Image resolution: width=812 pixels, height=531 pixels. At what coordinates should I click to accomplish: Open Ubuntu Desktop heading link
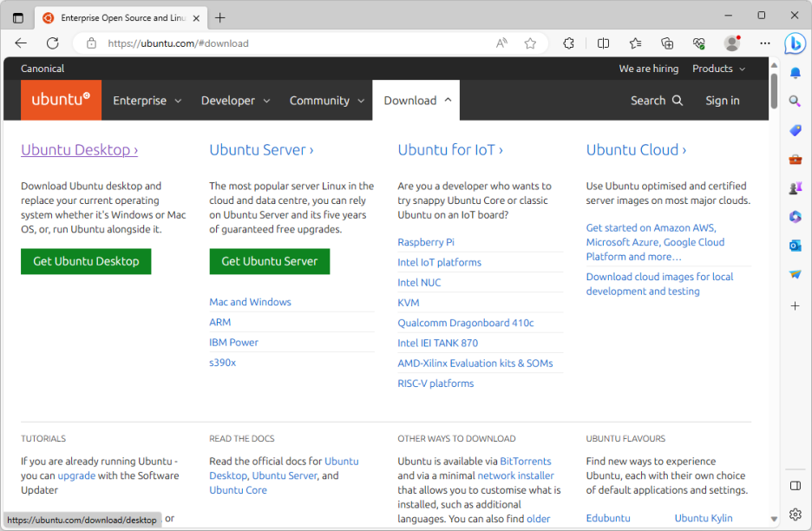click(79, 150)
